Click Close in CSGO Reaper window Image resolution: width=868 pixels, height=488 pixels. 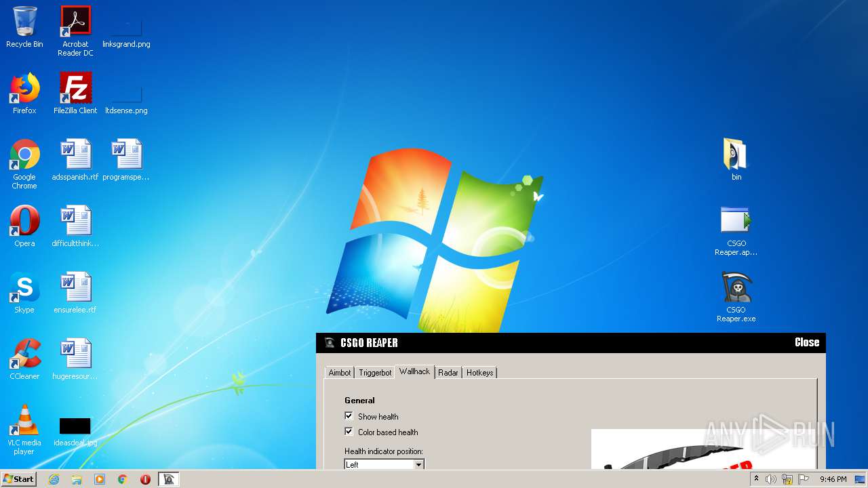[x=807, y=342]
